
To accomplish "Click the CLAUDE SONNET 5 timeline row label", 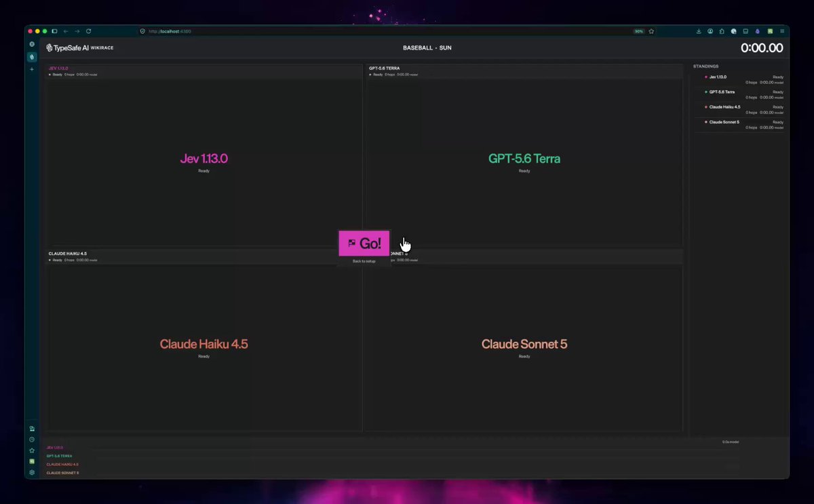I will pos(62,472).
